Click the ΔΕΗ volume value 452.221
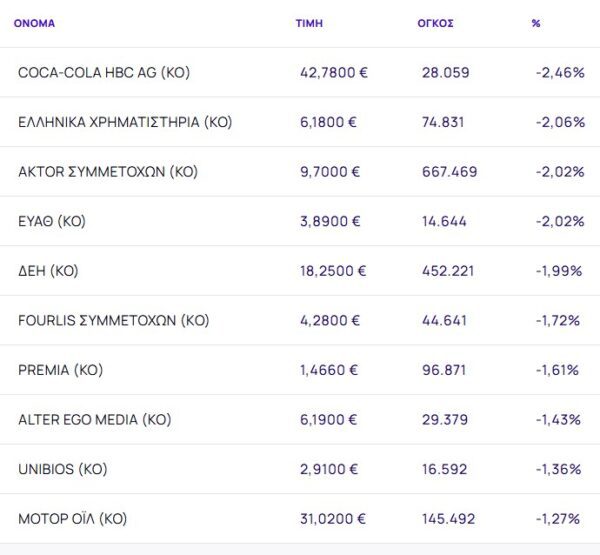The height and width of the screenshot is (555, 600). (448, 271)
